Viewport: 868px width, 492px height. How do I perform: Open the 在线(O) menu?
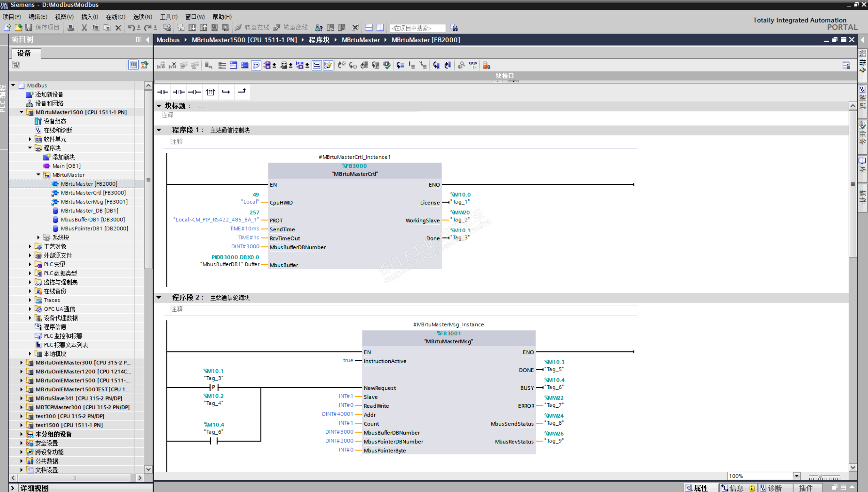(x=115, y=17)
